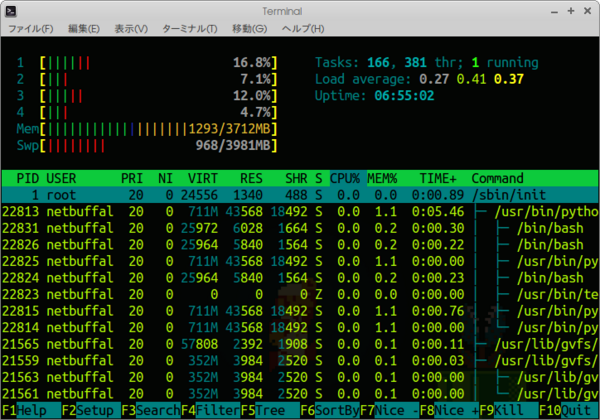Viewport: 600px width, 420px height.
Task: Sort by the CPU% column header
Action: pyautogui.click(x=348, y=178)
